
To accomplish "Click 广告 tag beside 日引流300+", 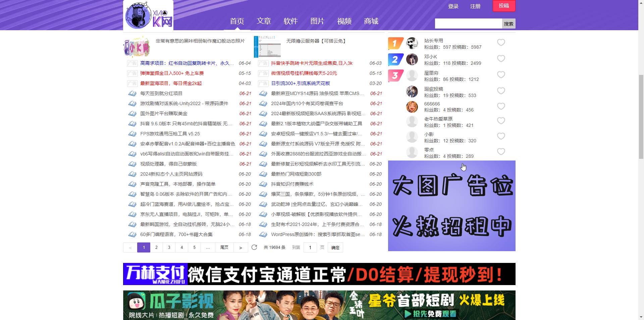I will (263, 83).
